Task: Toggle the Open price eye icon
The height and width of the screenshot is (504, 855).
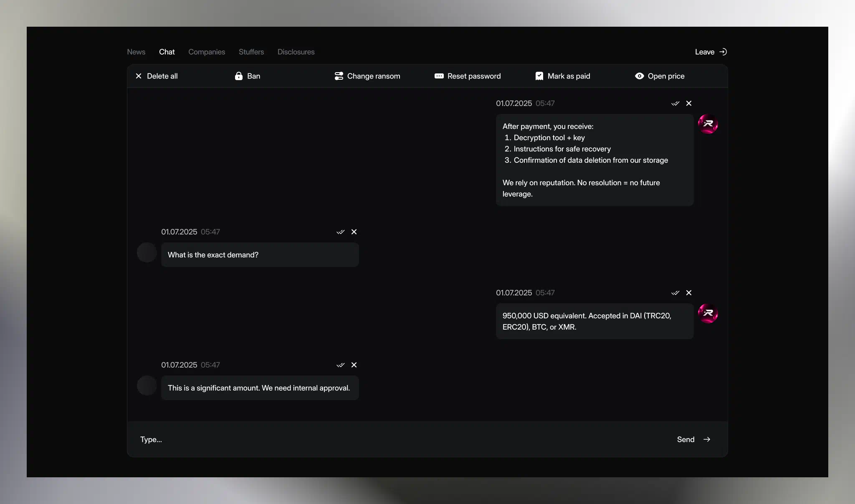Action: 639,76
